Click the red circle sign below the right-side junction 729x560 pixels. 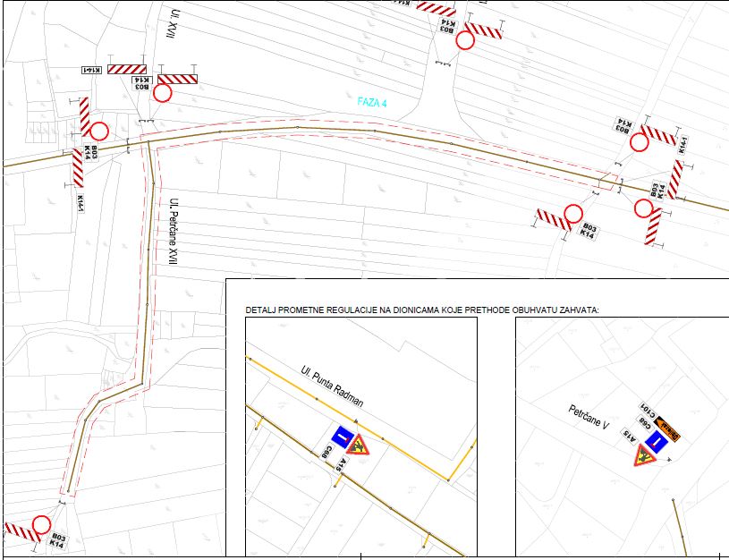click(x=644, y=208)
